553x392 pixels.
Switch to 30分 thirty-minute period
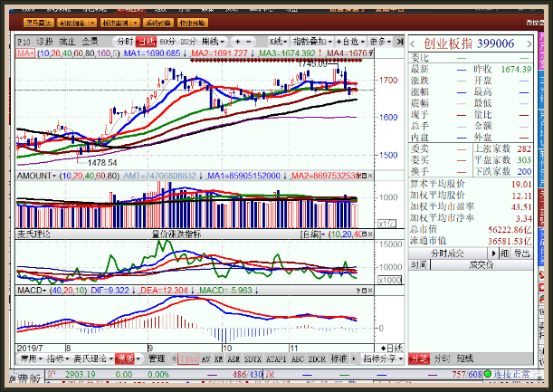188,42
